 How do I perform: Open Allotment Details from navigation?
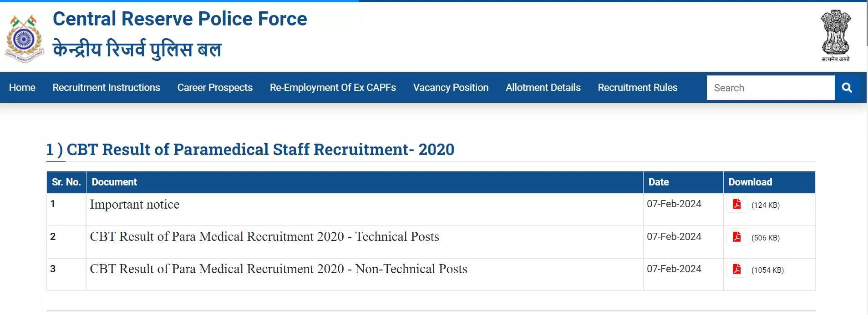543,87
